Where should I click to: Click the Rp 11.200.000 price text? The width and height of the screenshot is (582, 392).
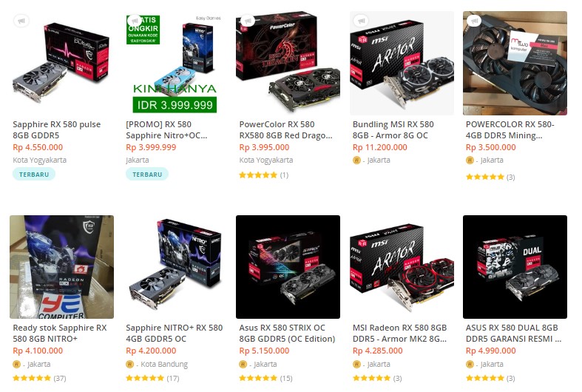point(379,147)
